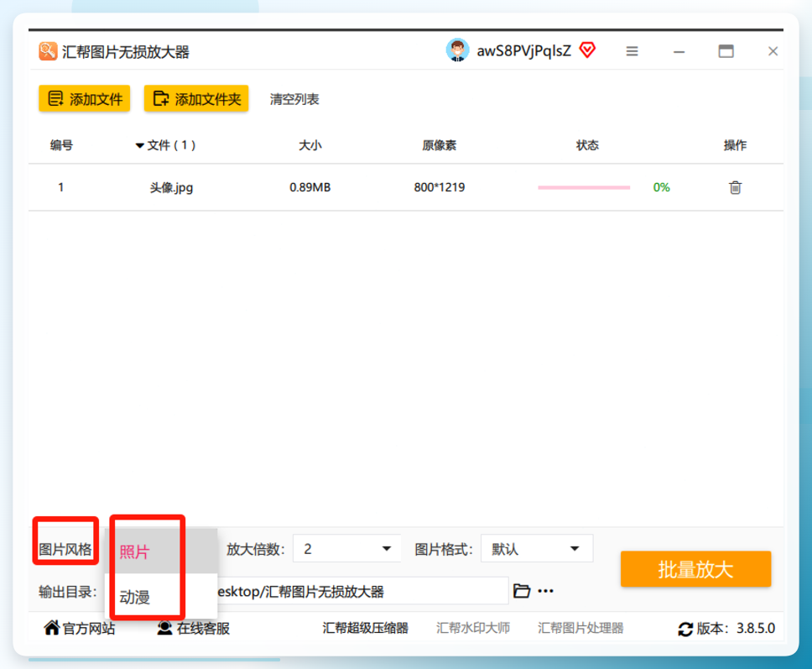This screenshot has width=812, height=669.
Task: Delete 头像.jpg with trash icon
Action: [x=735, y=187]
